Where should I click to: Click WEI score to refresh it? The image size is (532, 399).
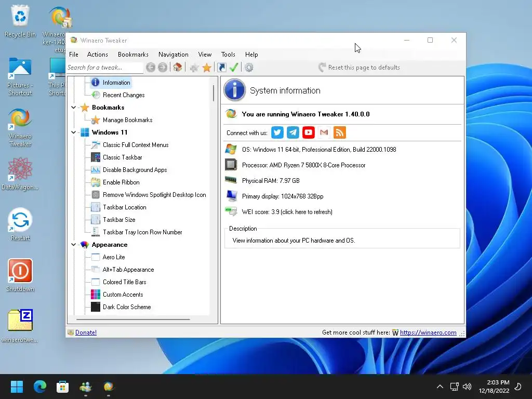pos(287,212)
